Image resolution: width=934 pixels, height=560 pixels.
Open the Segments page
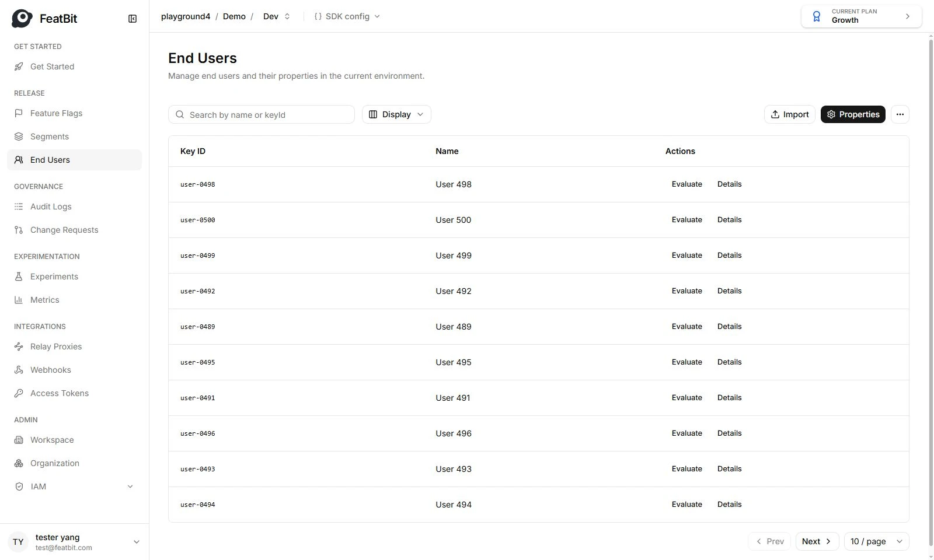click(74, 136)
